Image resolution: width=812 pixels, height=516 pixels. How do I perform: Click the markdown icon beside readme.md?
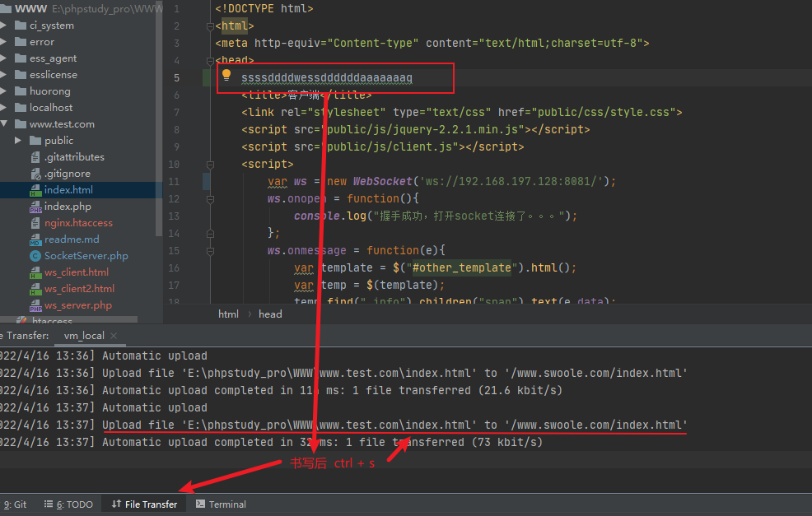tap(35, 239)
